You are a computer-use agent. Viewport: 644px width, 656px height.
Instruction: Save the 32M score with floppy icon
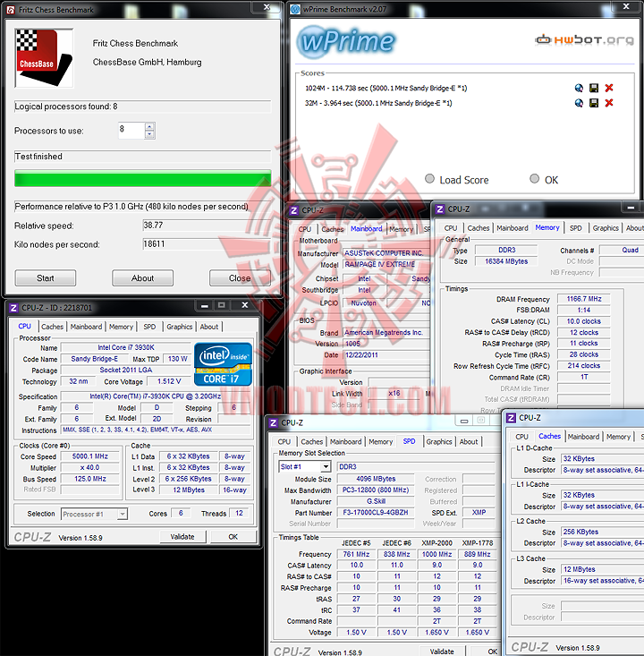594,103
